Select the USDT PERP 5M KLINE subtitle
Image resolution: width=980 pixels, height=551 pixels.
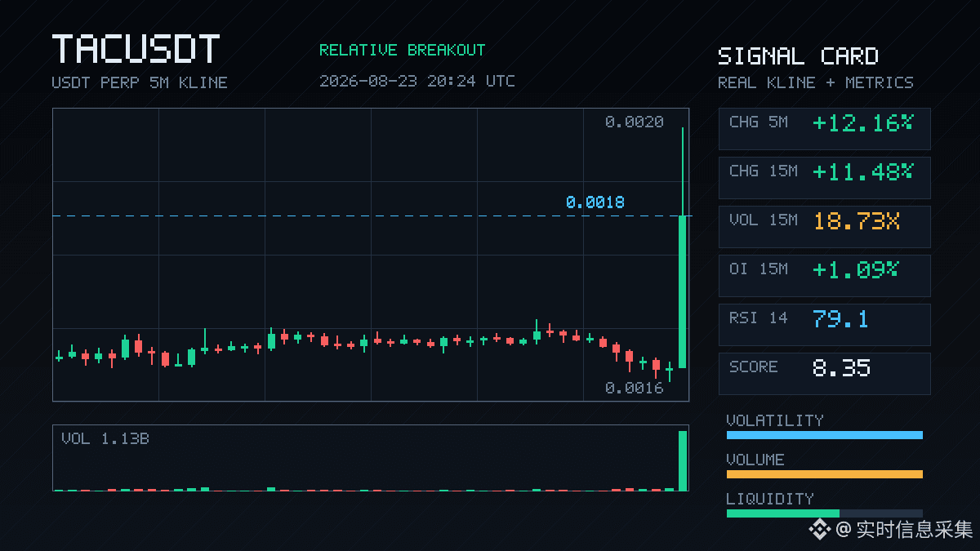[x=140, y=82]
